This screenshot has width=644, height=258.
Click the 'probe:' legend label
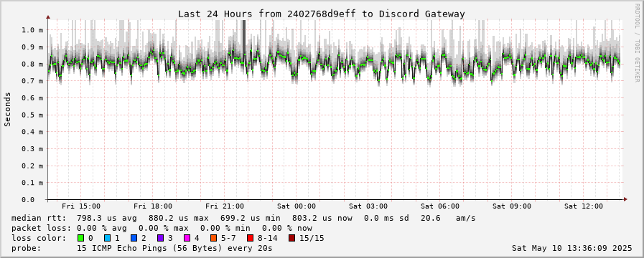27,248
